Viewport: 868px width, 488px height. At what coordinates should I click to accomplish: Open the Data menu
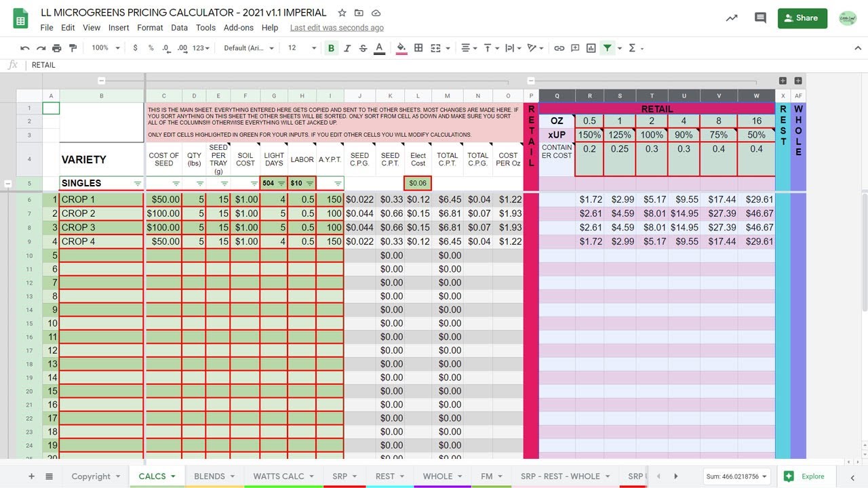click(x=179, y=28)
